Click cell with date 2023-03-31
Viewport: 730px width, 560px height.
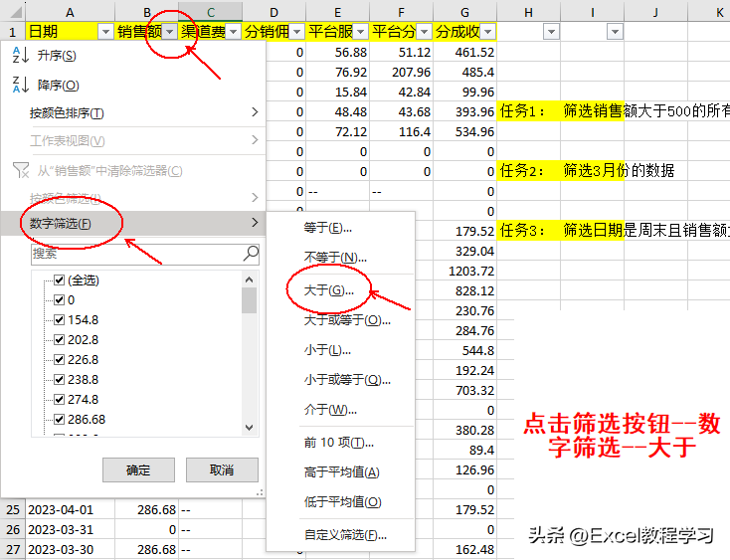(x=70, y=530)
